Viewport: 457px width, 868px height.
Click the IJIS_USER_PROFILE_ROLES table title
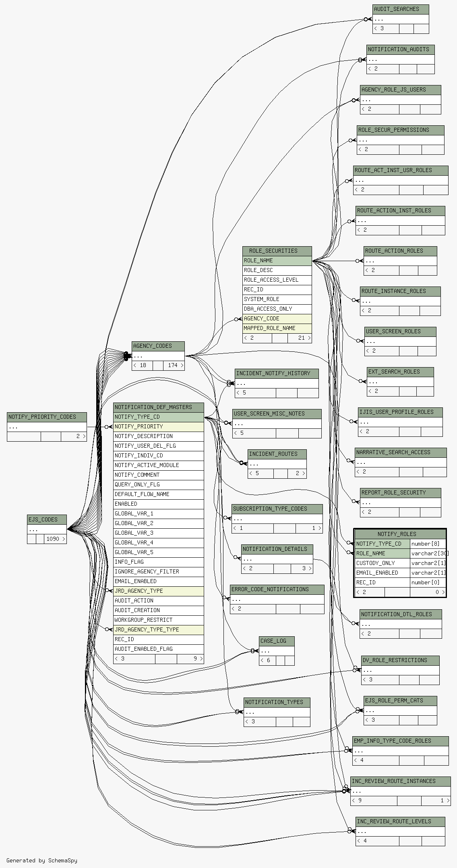(x=400, y=412)
